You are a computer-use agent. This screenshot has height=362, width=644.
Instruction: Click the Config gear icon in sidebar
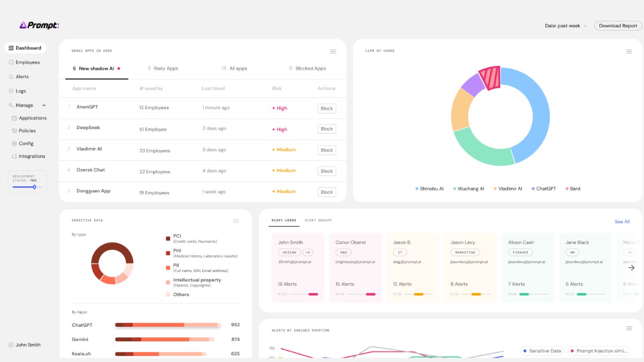pyautogui.click(x=14, y=143)
